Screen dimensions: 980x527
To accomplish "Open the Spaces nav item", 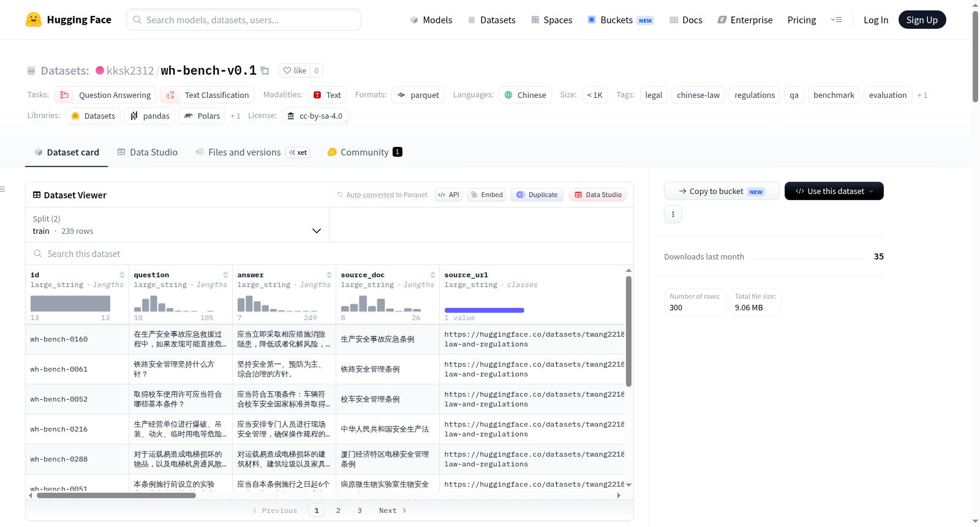I will click(x=551, y=20).
